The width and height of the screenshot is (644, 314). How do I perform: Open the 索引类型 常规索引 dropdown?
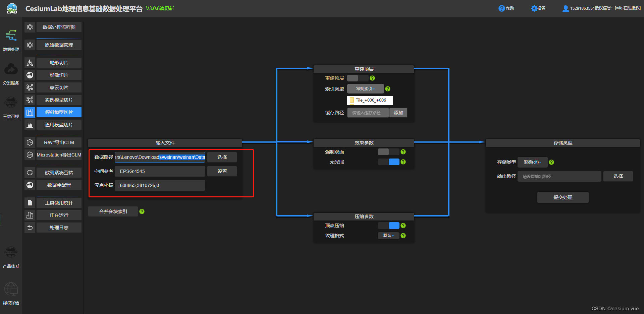pyautogui.click(x=365, y=89)
